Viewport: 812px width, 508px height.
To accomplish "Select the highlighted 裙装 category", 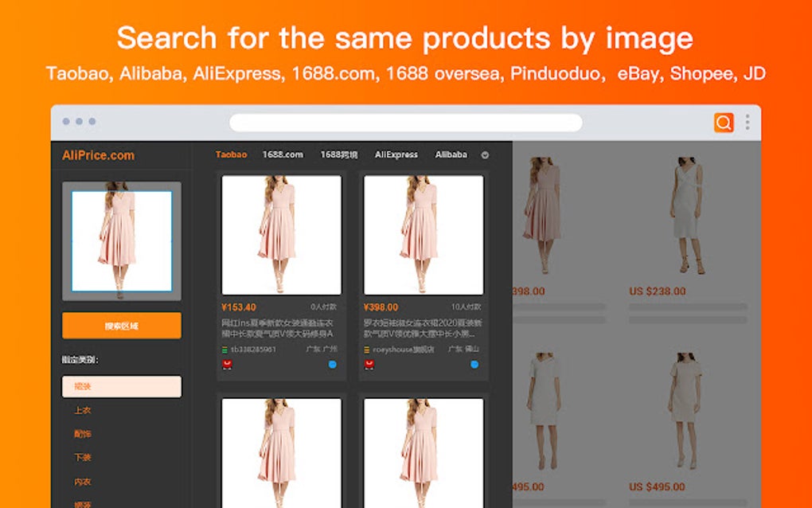I will 121,386.
